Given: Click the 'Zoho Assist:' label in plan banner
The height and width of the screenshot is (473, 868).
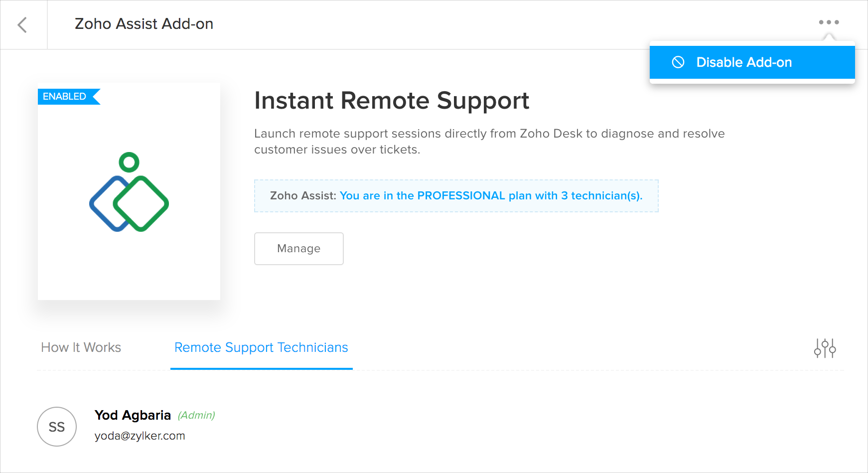Looking at the screenshot, I should [x=303, y=196].
